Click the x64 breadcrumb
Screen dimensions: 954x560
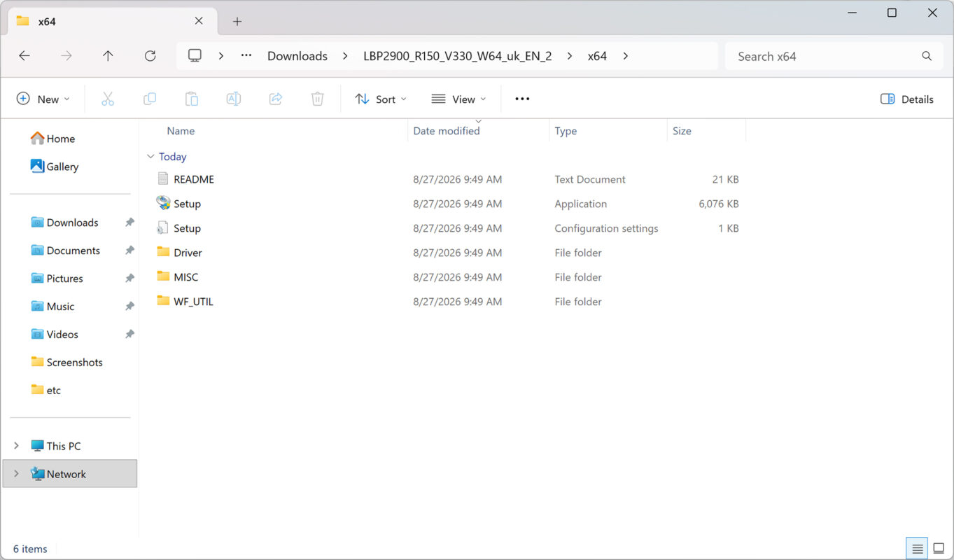[x=597, y=56]
